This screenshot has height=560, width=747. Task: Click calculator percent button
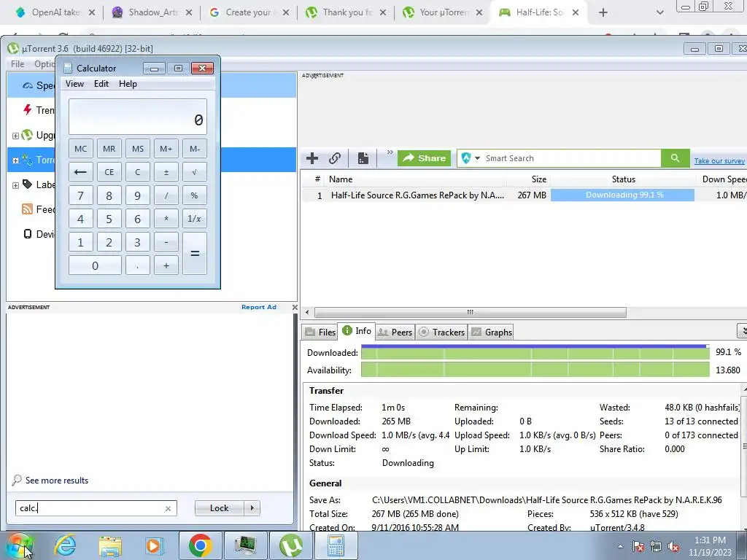click(x=194, y=195)
